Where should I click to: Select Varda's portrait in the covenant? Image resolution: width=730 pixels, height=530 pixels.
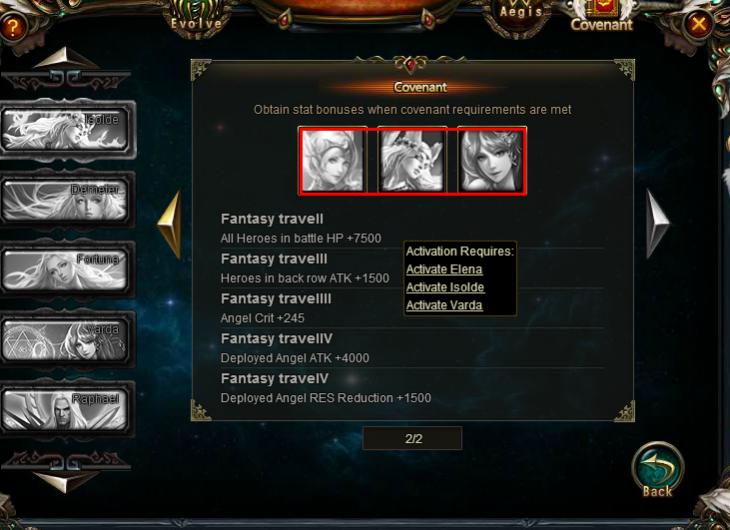tap(492, 161)
